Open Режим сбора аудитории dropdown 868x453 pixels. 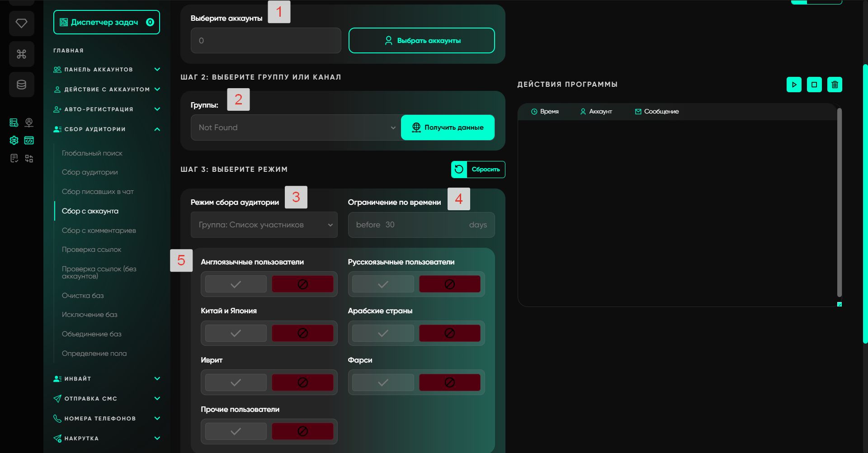click(264, 225)
